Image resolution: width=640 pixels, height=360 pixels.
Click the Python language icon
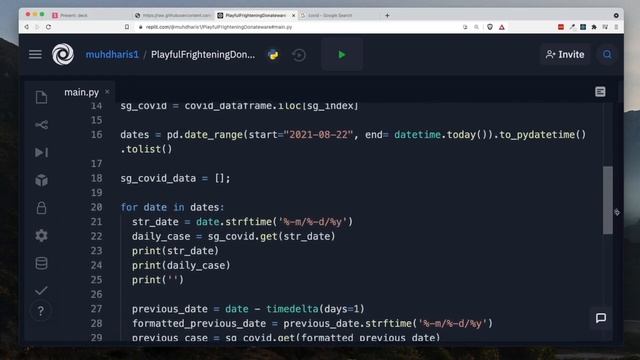[273, 55]
